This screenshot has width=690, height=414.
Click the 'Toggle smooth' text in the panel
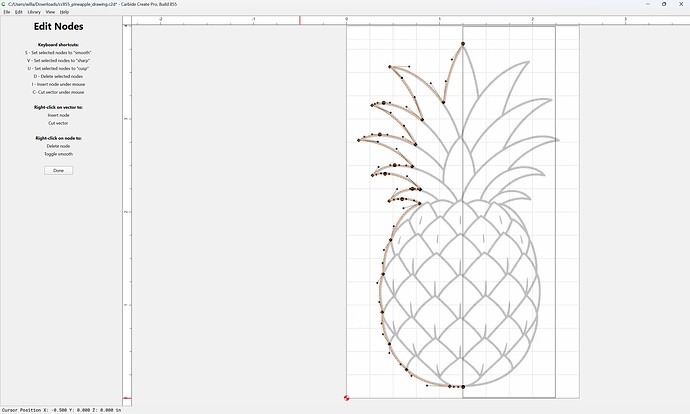click(x=58, y=154)
